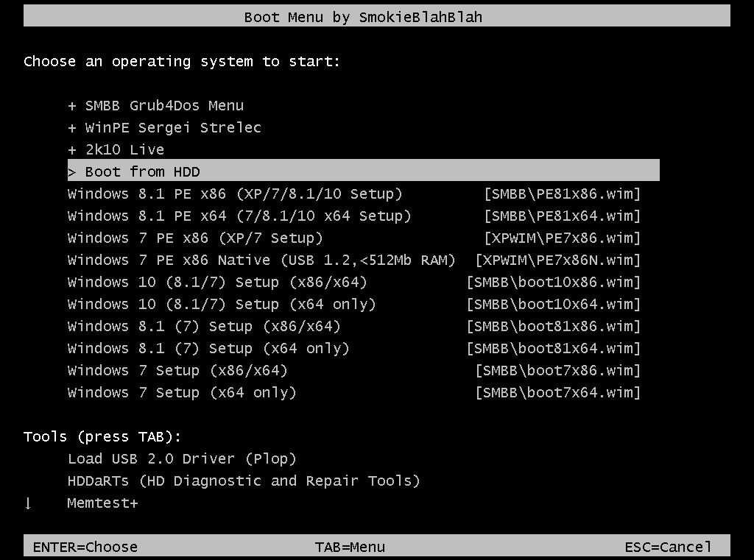Click the [SMBB\boot10x86.wim] path text
Screen dimensions: 754x560
coord(554,283)
